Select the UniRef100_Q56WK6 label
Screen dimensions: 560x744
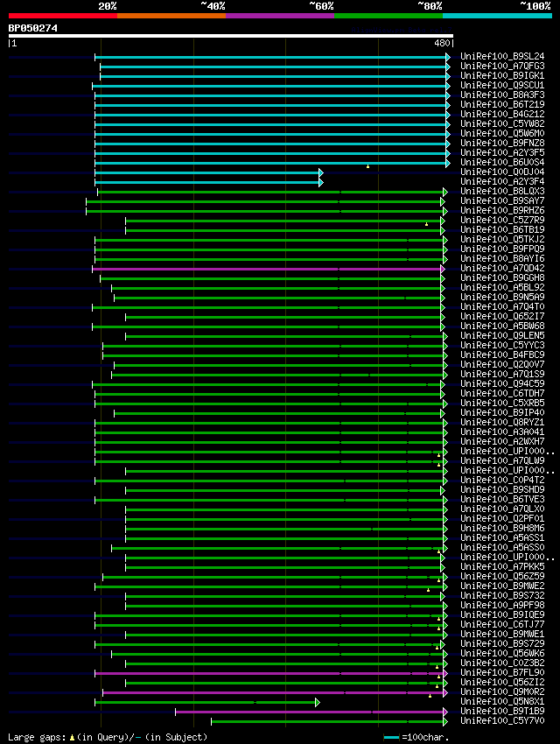point(502,653)
